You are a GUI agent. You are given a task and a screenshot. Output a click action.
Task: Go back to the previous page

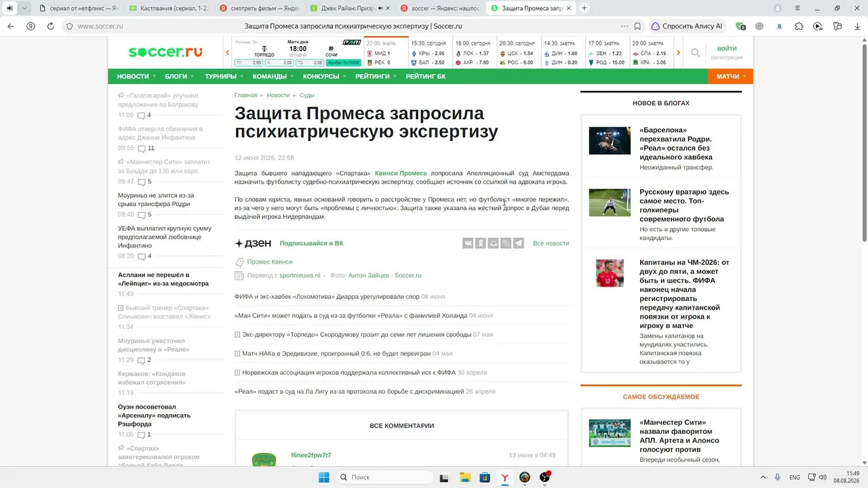[x=11, y=26]
